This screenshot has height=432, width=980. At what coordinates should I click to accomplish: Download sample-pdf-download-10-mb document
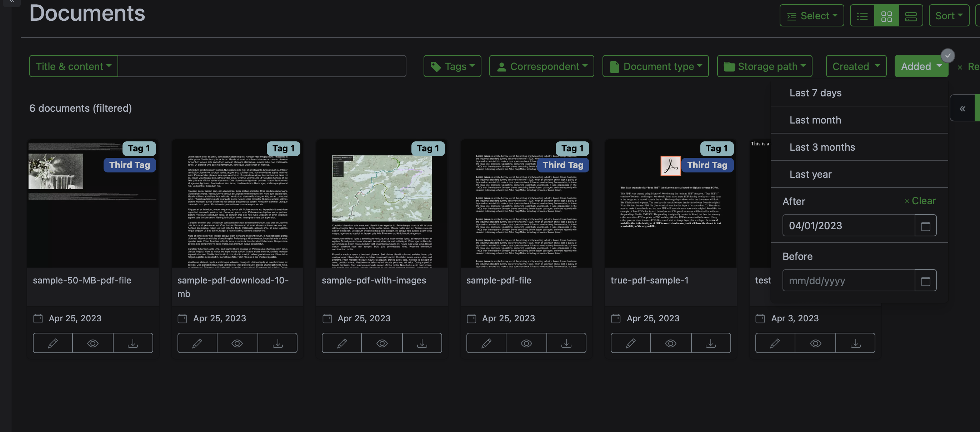pyautogui.click(x=277, y=343)
